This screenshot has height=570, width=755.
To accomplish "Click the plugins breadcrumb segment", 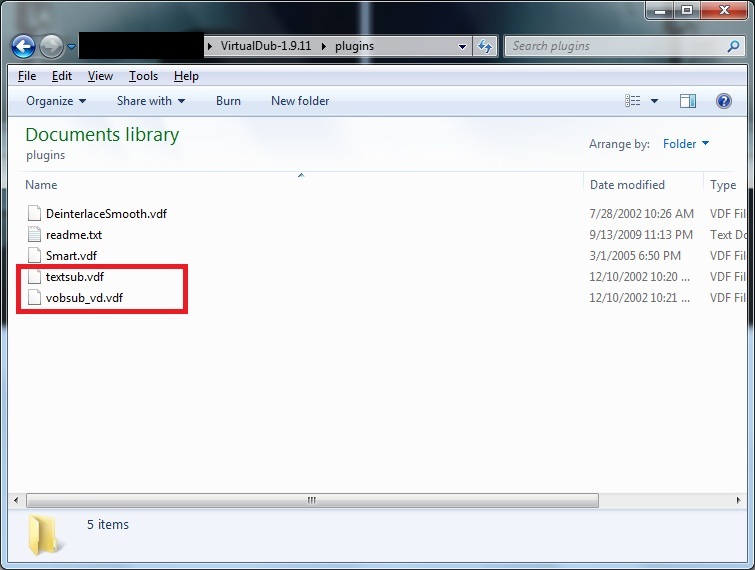I will click(x=354, y=46).
